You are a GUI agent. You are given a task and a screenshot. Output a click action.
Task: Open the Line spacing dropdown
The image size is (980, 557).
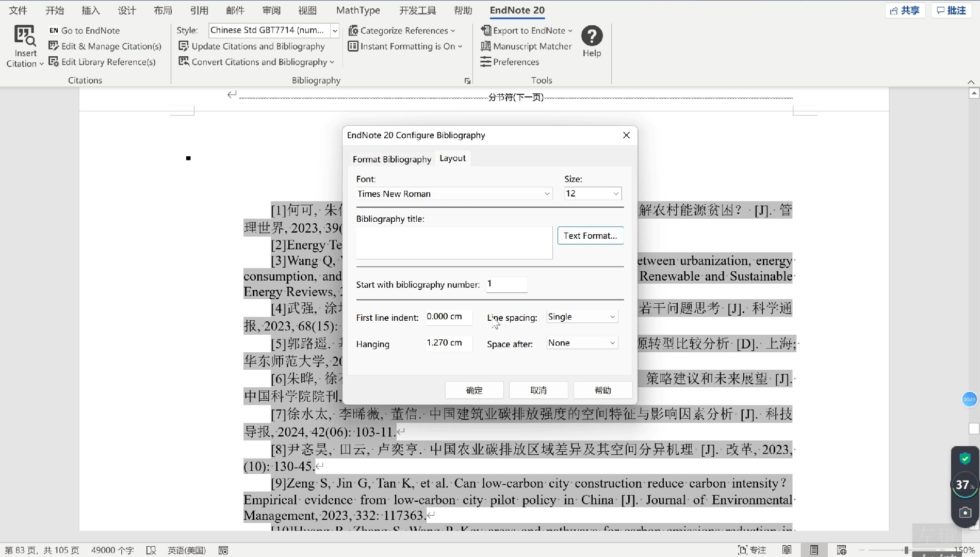coord(582,317)
